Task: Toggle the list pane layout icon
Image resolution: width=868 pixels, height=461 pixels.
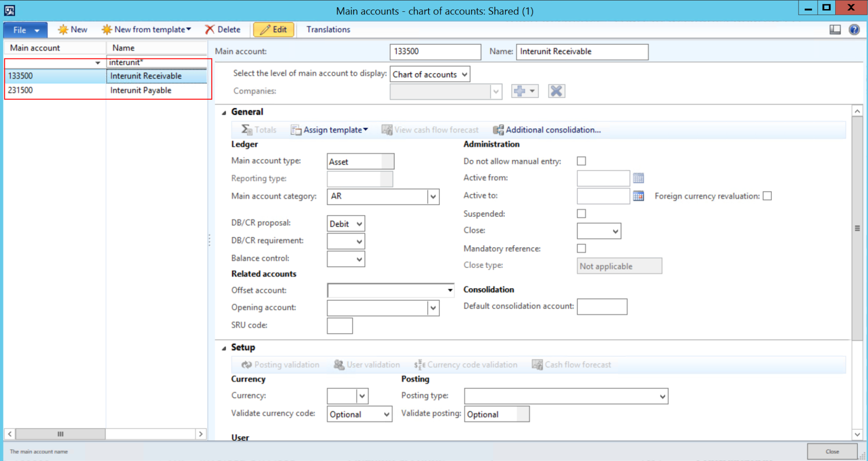Action: click(835, 29)
